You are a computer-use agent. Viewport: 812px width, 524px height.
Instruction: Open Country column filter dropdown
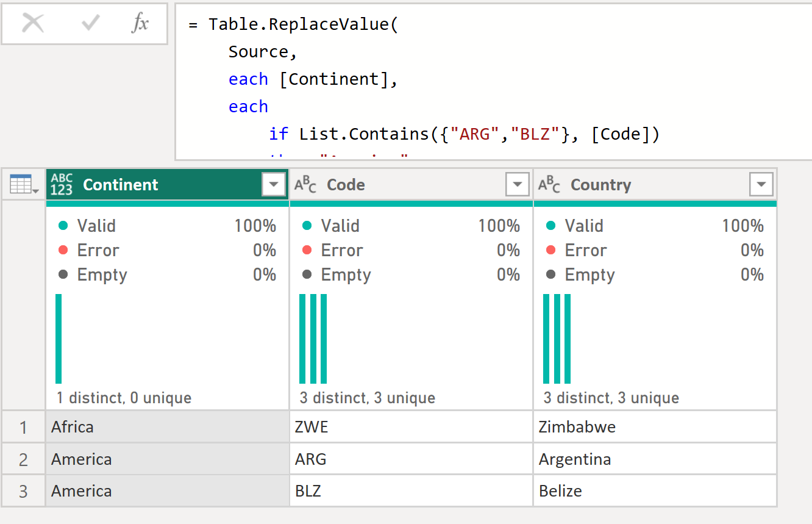761,184
